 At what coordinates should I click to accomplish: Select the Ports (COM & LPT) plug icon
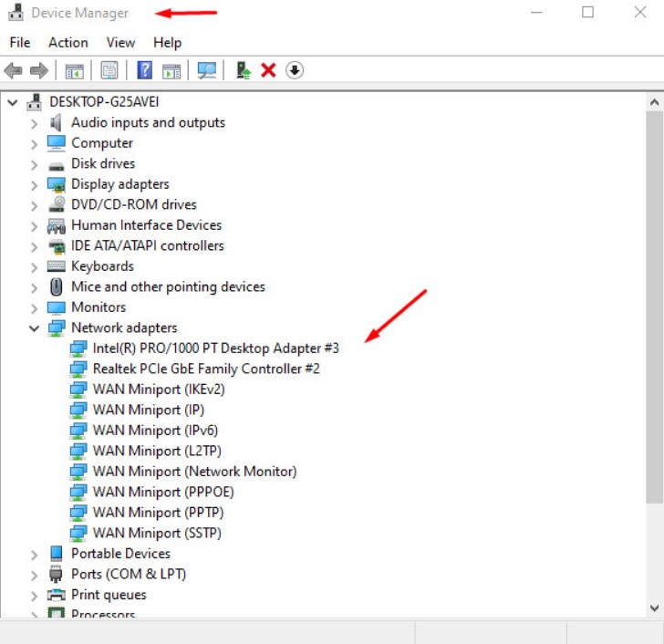click(x=56, y=575)
